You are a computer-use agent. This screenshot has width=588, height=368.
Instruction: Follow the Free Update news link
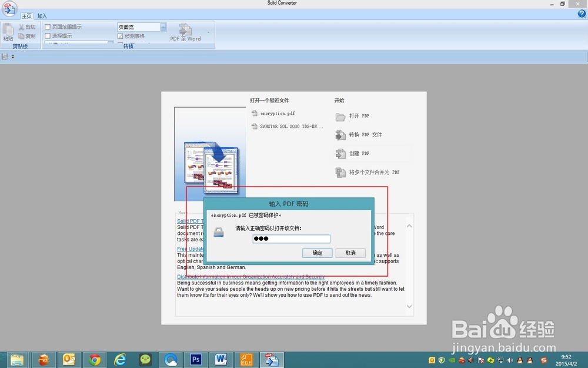tap(191, 249)
